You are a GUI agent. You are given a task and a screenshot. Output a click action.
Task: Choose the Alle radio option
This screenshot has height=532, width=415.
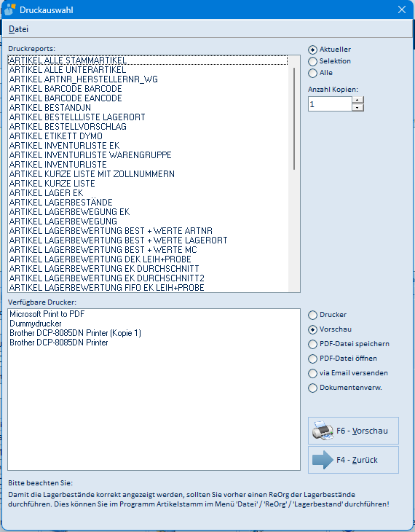tap(312, 74)
